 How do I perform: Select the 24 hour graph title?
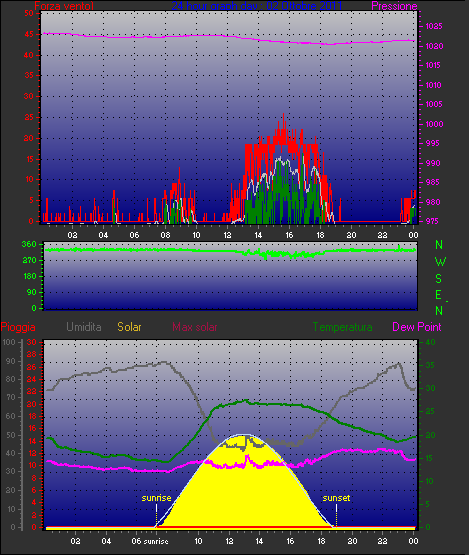tap(257, 6)
